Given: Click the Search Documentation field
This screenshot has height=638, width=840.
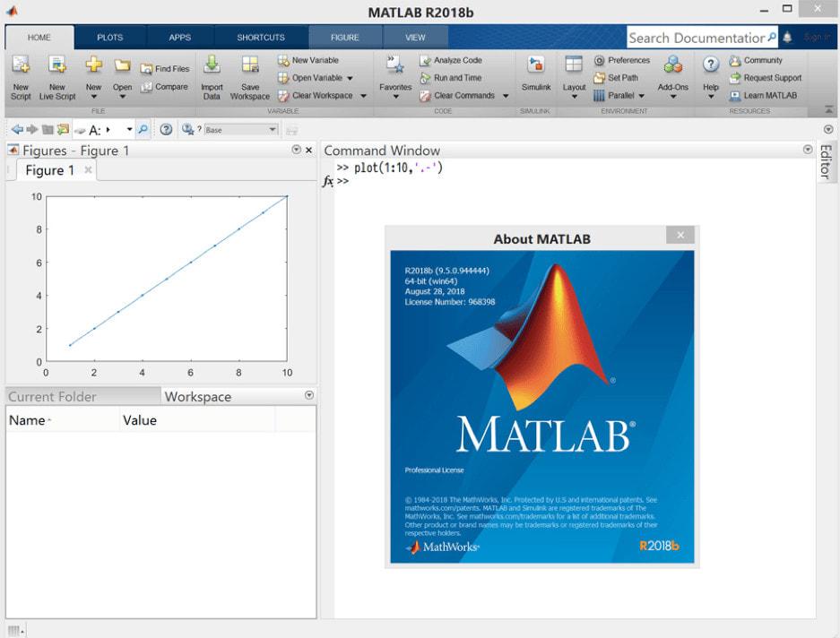Looking at the screenshot, I should pyautogui.click(x=699, y=38).
